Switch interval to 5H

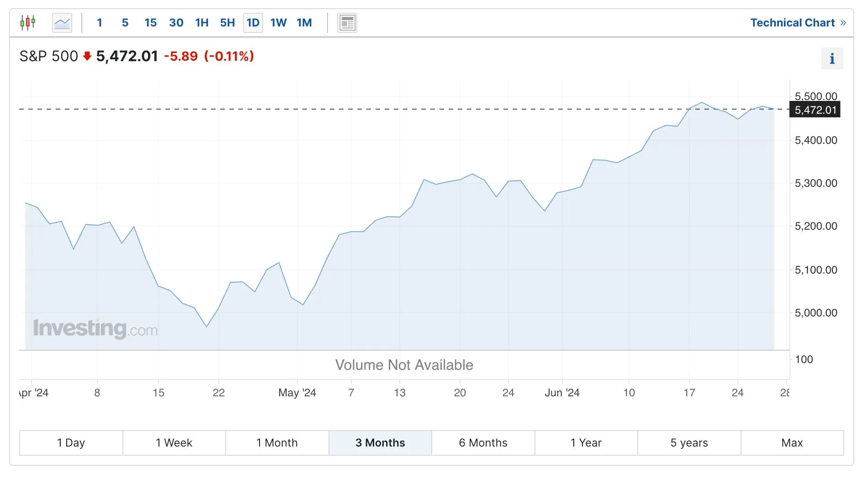227,23
